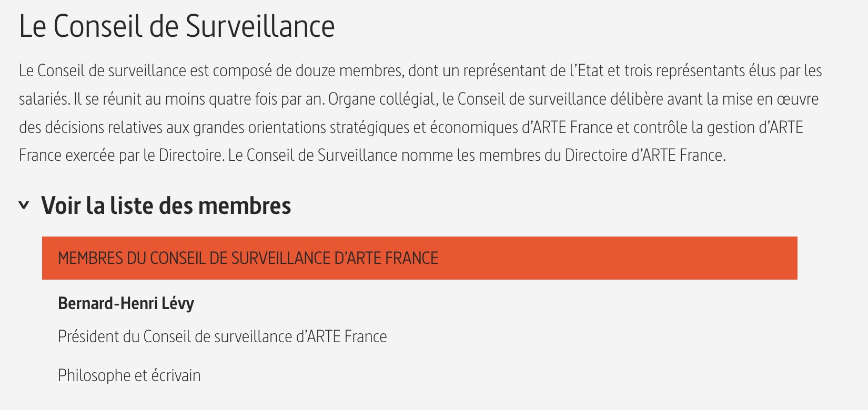Click 'Président du Conseil de surveillance d'ARTE France' line
Viewport: 868px width, 410px height.
pos(223,336)
